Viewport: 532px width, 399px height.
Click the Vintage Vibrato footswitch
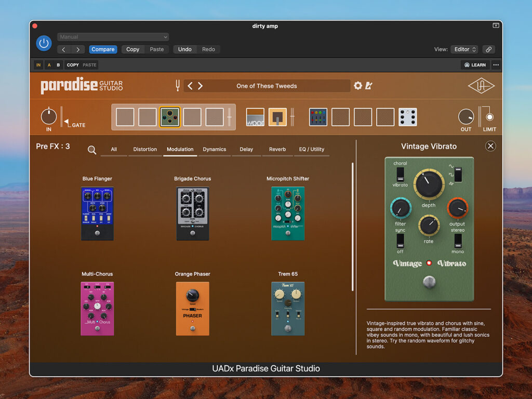click(x=429, y=282)
